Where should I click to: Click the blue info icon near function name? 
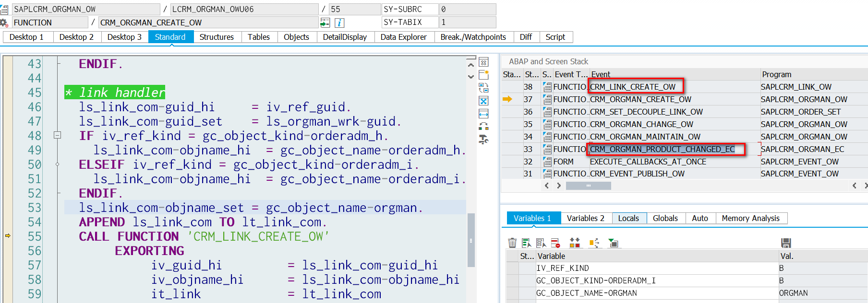point(339,23)
